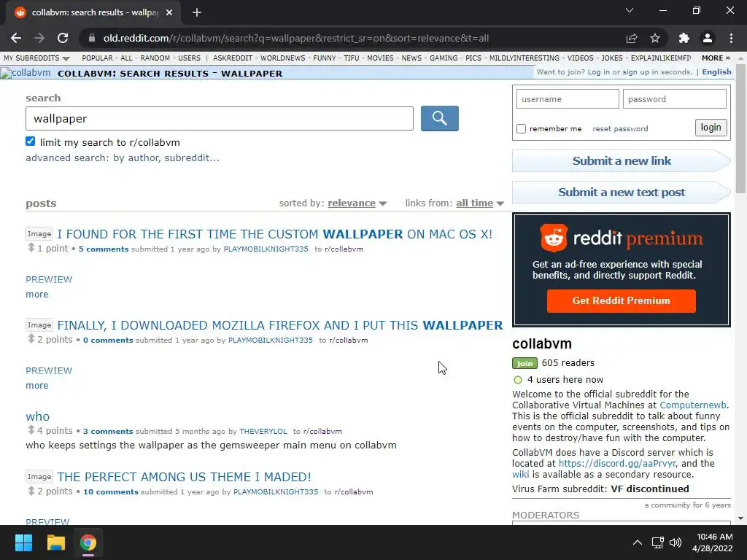Screen dimensions: 747x560
Task: Open GAMING in the subreddit bar
Action: [443, 58]
